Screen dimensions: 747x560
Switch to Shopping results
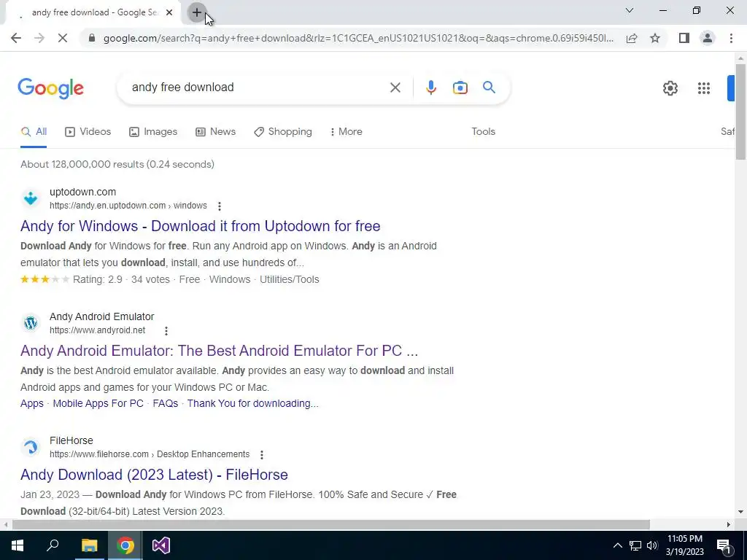pyautogui.click(x=283, y=132)
